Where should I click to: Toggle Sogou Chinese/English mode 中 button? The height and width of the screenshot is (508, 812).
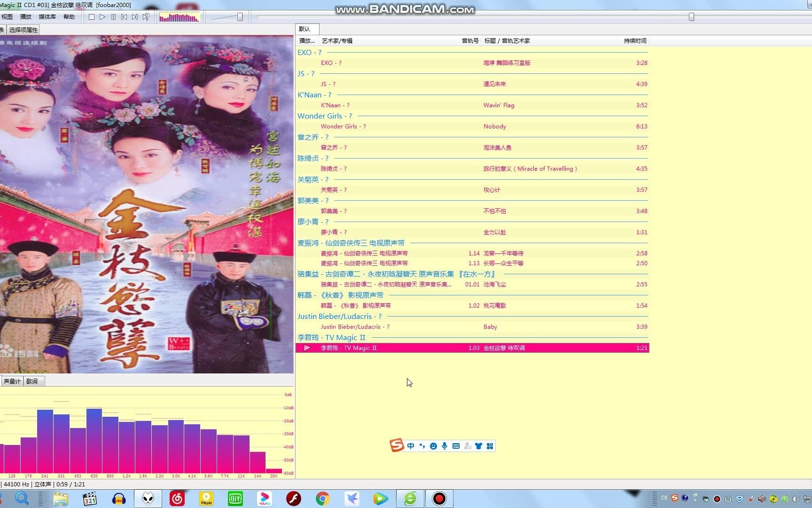[x=411, y=446]
